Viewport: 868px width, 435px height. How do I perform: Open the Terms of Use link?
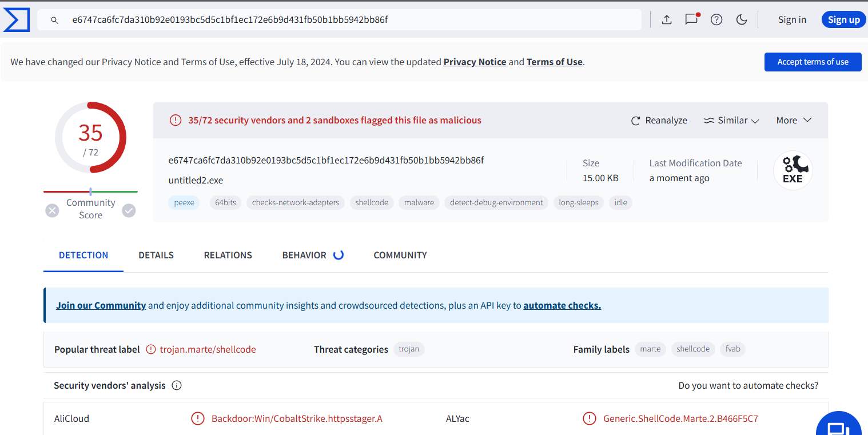554,62
